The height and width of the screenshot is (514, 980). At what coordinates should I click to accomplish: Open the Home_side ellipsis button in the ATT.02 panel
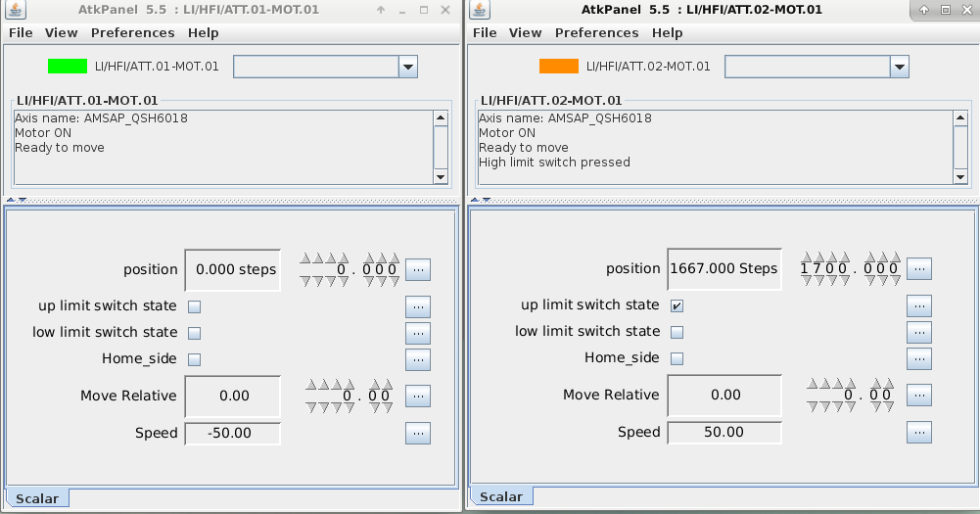pos(919,358)
